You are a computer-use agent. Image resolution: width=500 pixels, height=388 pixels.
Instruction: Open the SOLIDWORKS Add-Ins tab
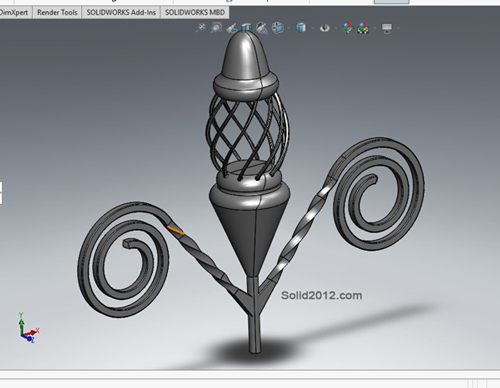(121, 13)
